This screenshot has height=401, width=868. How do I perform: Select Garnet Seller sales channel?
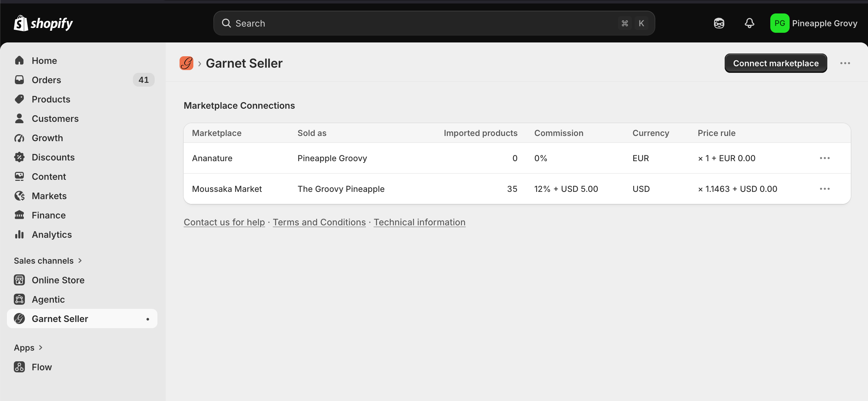82,319
